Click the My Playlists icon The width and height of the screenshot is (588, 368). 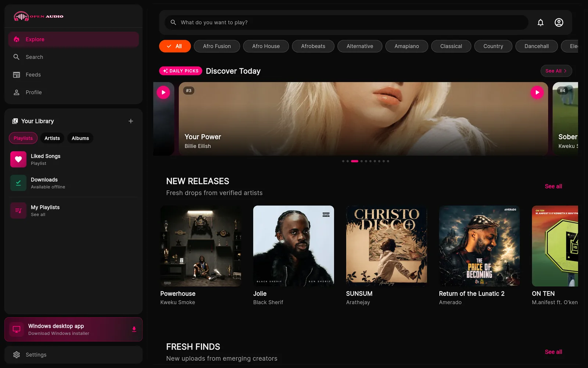[18, 210]
